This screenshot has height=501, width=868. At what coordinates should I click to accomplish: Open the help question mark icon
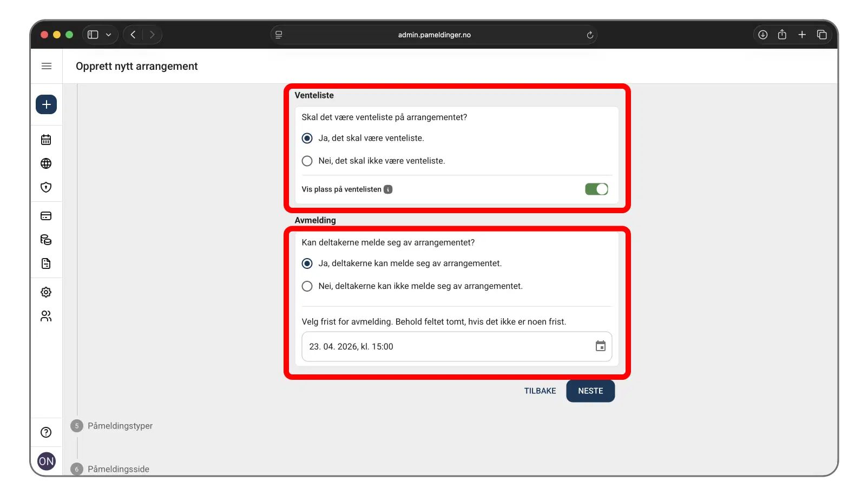(46, 431)
